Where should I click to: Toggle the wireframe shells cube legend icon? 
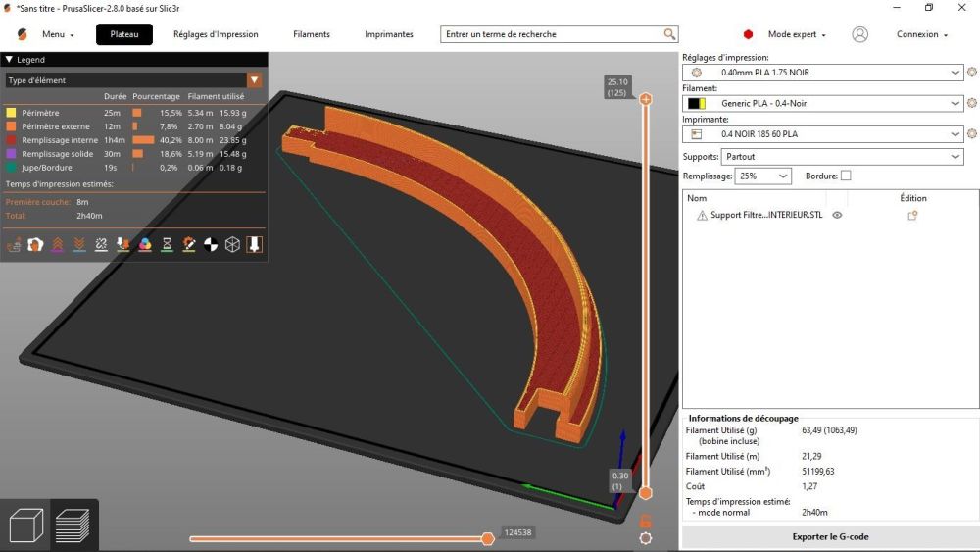232,245
